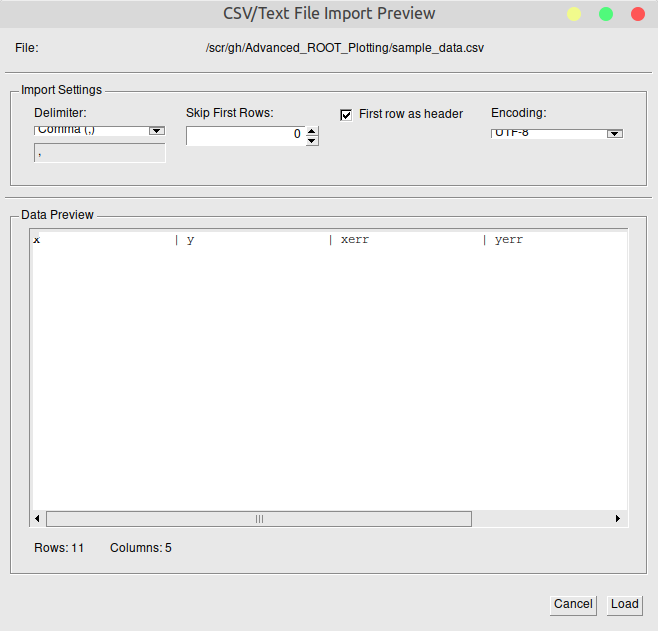
Task: Click the horizontal scrollbar thumb
Action: click(258, 519)
